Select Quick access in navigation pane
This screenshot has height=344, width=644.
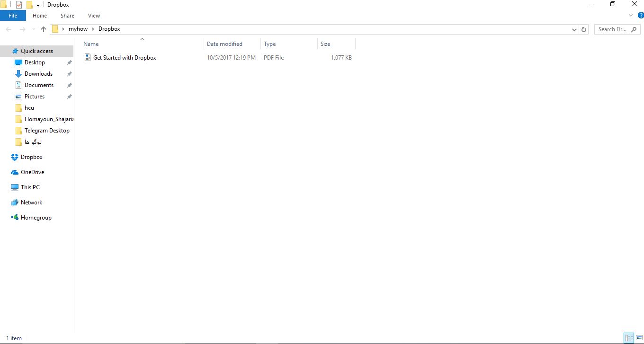click(37, 51)
